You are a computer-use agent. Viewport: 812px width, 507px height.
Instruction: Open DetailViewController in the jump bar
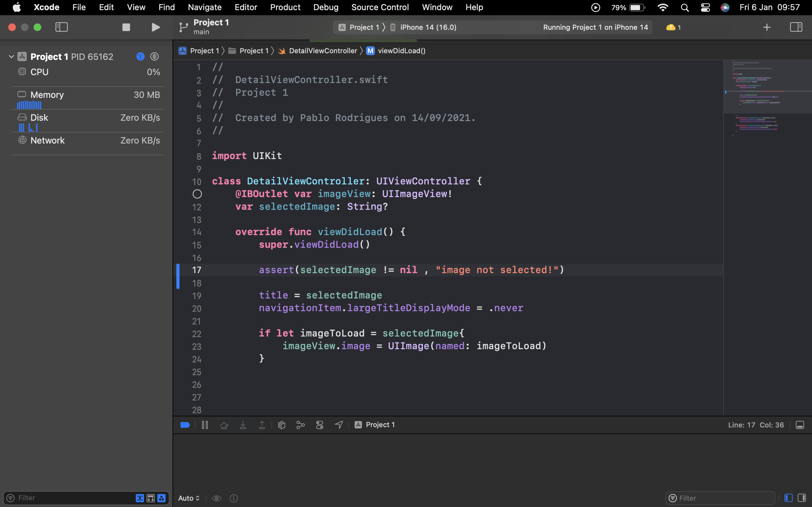coord(323,51)
